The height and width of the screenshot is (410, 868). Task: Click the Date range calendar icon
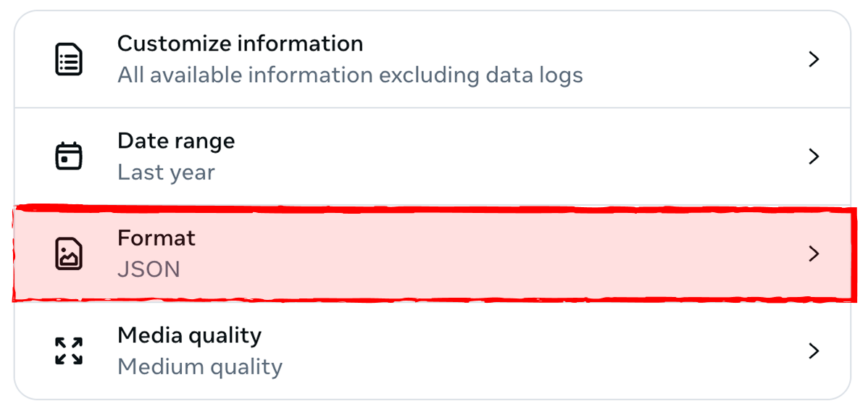point(69,156)
